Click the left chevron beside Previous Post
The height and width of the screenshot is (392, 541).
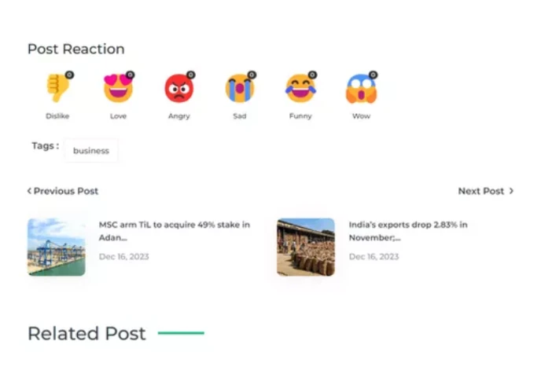29,191
